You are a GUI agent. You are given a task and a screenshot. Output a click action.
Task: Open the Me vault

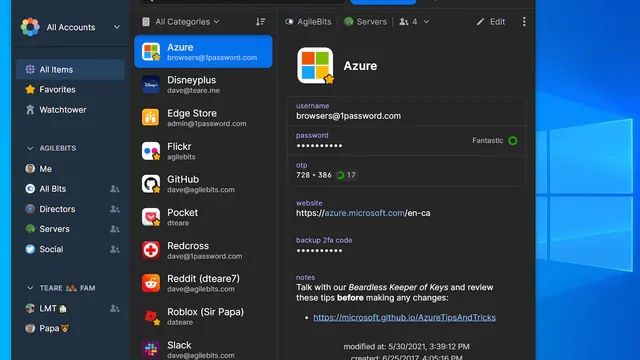70,169
